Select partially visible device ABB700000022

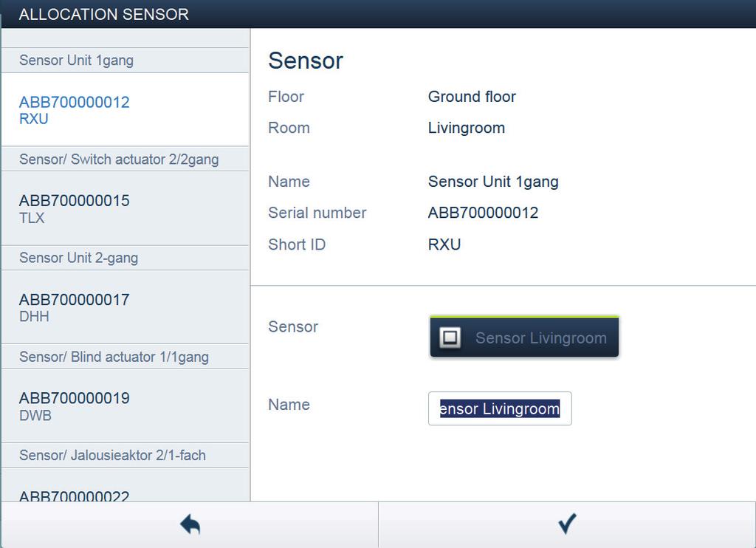pyautogui.click(x=126, y=485)
